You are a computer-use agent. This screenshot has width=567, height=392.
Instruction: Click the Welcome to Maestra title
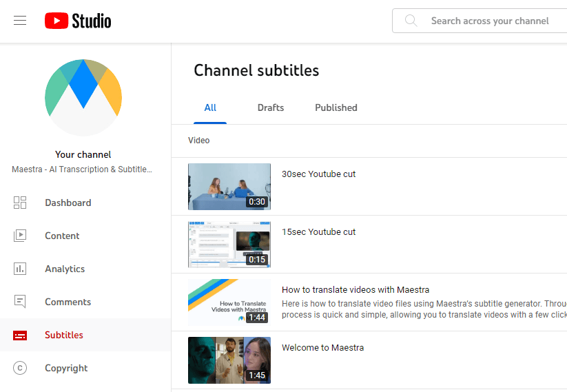click(322, 347)
